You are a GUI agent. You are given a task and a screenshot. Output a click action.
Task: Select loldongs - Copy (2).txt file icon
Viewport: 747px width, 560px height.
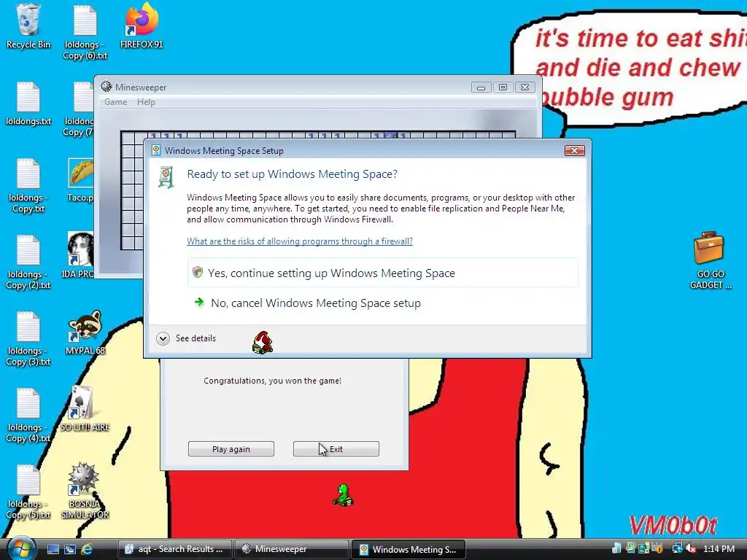coord(28,262)
